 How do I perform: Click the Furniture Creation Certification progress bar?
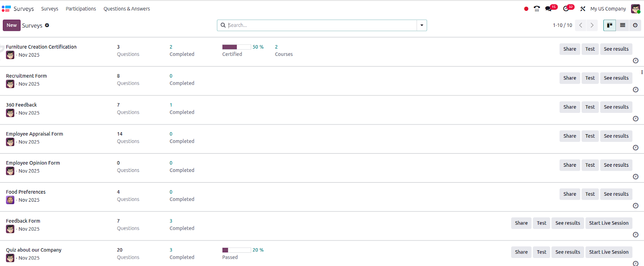click(x=236, y=47)
